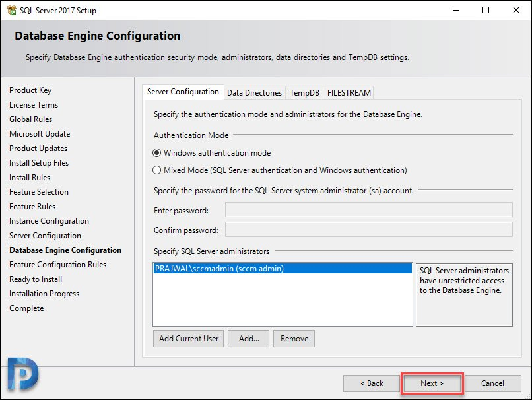Open the FILESTREAM tab
Image resolution: width=532 pixels, height=400 pixels.
click(x=349, y=92)
